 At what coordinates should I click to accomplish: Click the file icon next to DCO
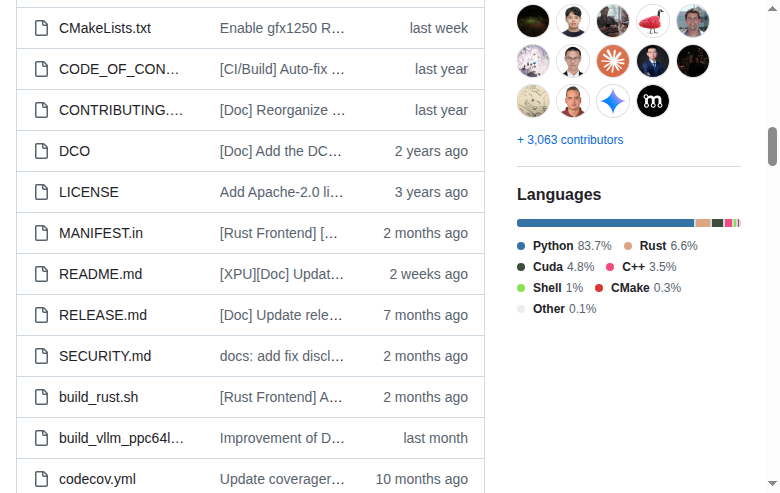tap(41, 151)
